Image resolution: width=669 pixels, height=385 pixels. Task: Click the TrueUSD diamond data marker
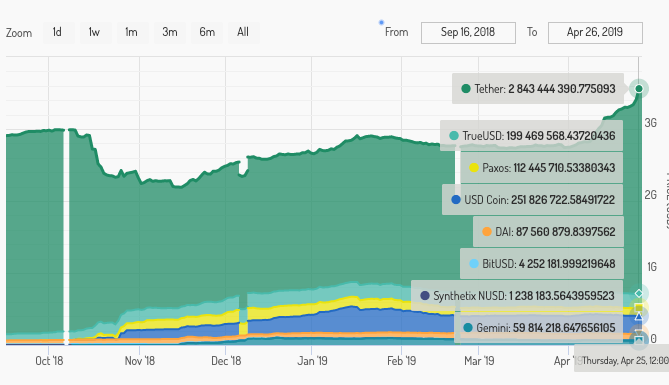pos(639,293)
